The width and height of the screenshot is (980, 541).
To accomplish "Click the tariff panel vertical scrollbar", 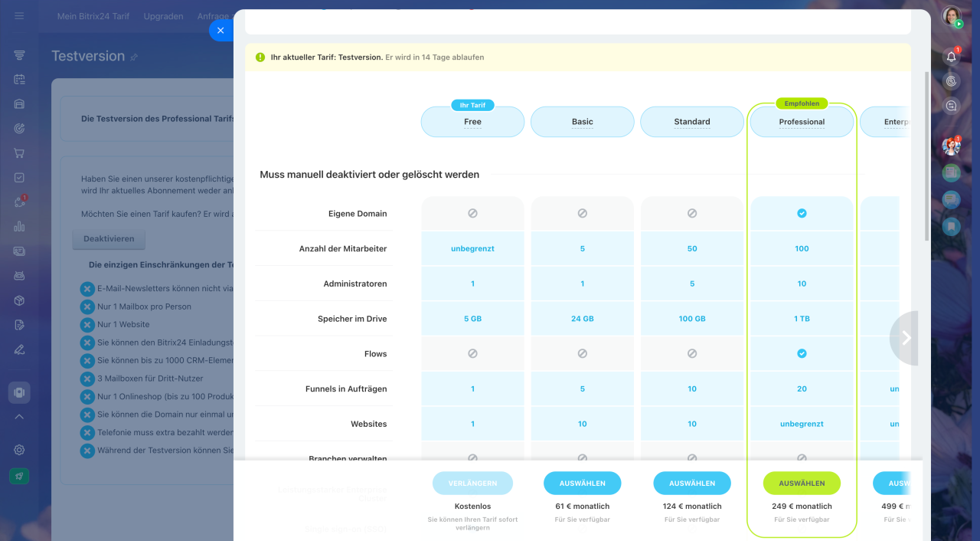I will pyautogui.click(x=928, y=156).
